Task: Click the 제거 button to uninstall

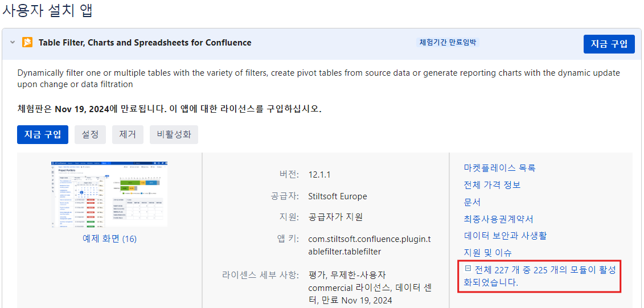Action: coord(128,135)
